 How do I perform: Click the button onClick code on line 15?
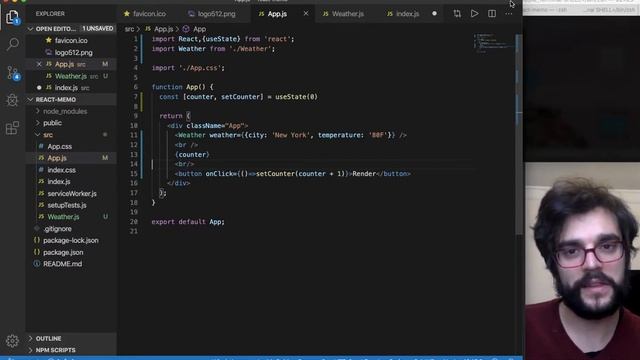click(293, 173)
